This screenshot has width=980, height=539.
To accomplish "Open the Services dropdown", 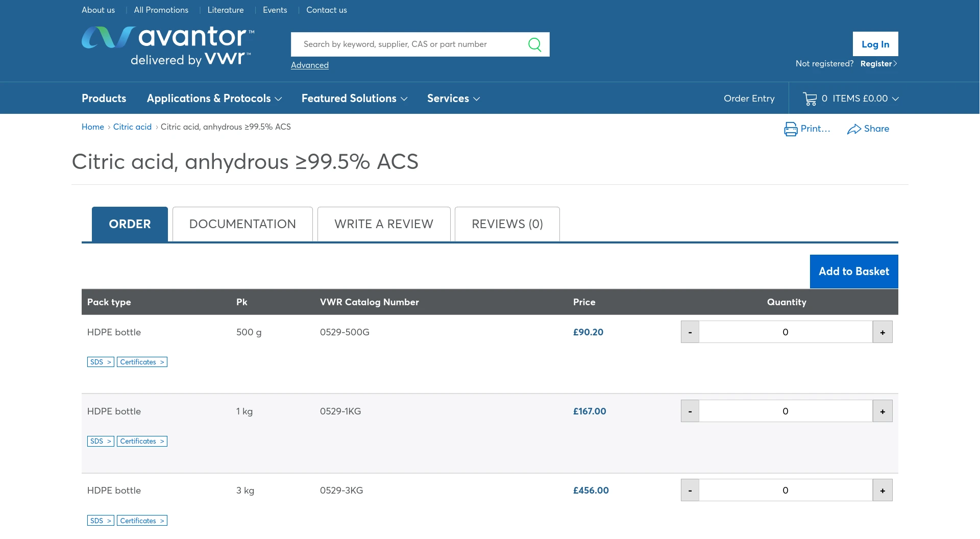I will pos(453,99).
